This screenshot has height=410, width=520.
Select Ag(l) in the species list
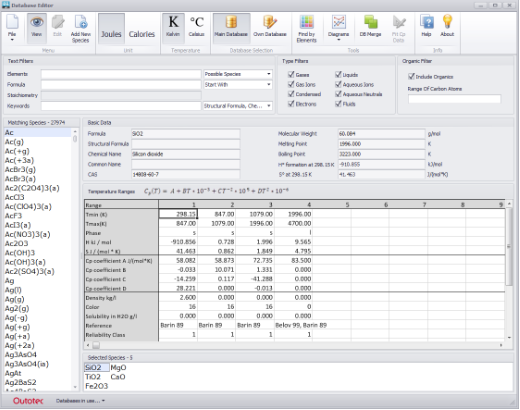click(13, 290)
